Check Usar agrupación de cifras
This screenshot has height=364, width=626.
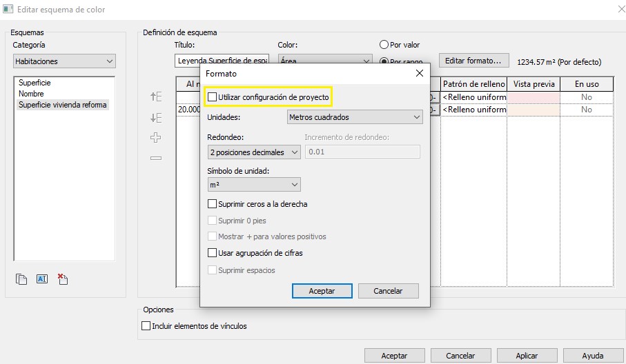point(213,253)
